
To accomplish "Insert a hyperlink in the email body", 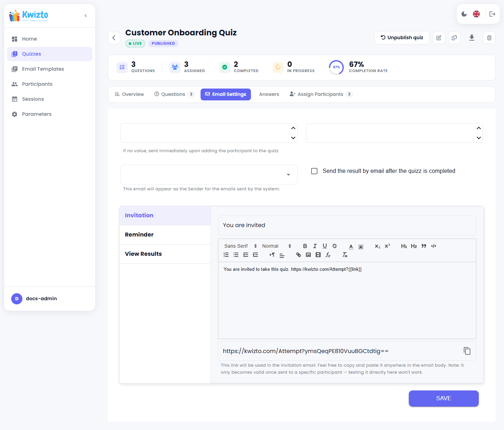I will 298,255.
